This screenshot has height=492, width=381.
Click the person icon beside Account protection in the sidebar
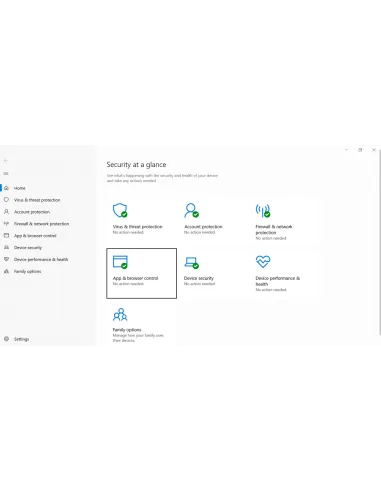click(6, 212)
